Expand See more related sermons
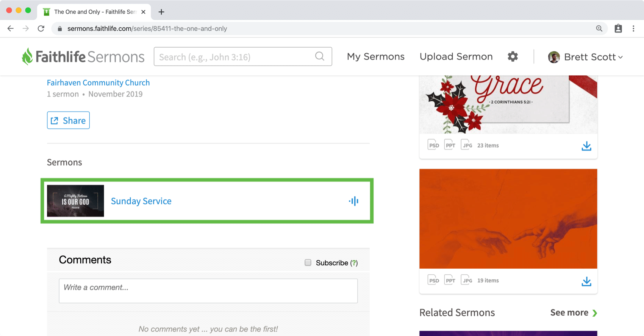This screenshot has width=644, height=336. click(x=574, y=313)
